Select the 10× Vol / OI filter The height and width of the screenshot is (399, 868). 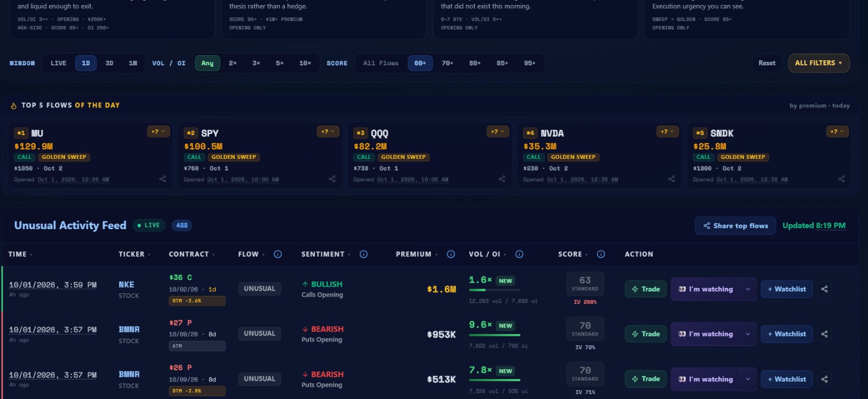click(305, 63)
